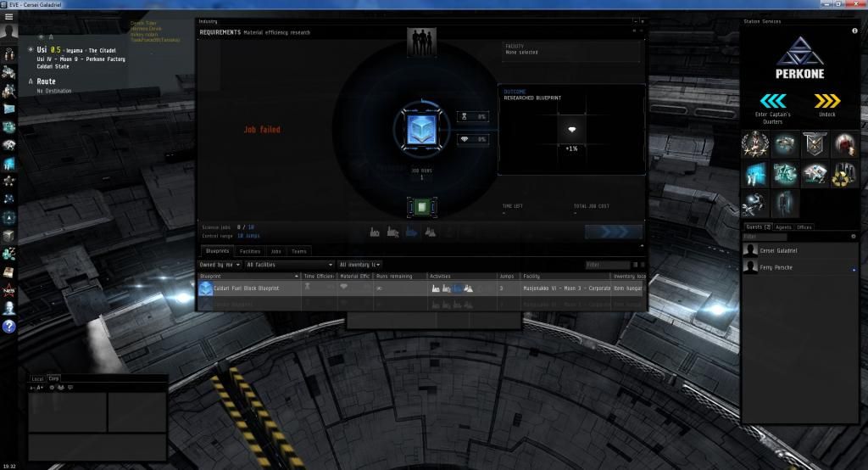Select the manufacturing activity icon above tabs

375,232
